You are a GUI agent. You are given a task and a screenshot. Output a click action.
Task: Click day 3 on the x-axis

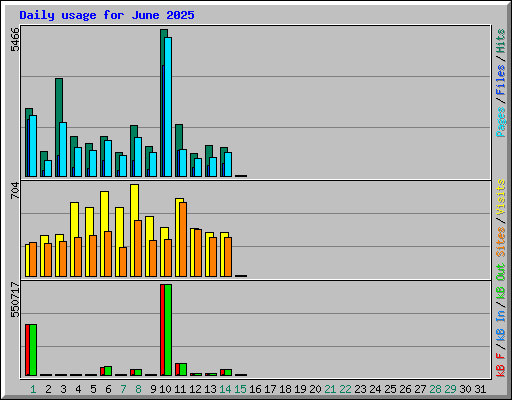pos(63,389)
